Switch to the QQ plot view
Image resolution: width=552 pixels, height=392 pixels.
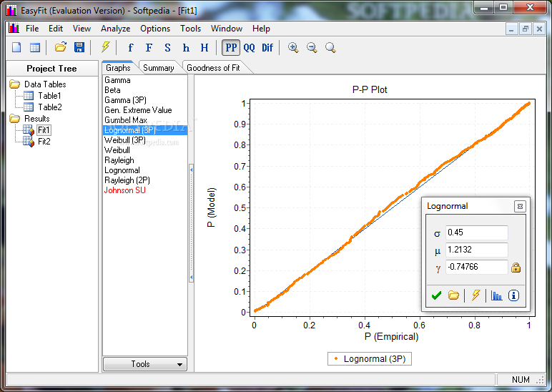pyautogui.click(x=250, y=47)
